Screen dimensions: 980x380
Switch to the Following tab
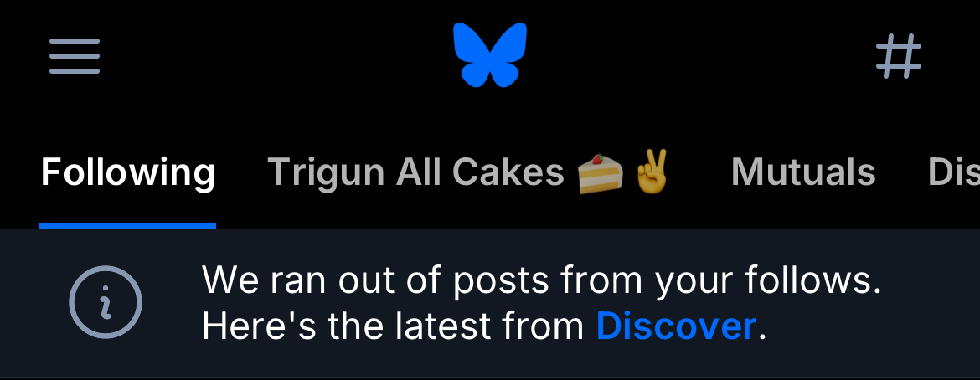tap(128, 172)
